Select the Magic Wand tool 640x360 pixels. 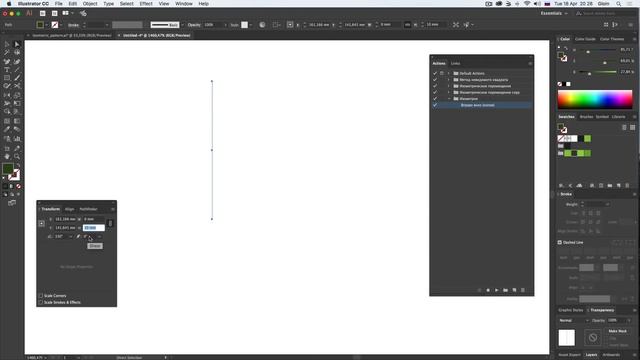tap(7, 53)
